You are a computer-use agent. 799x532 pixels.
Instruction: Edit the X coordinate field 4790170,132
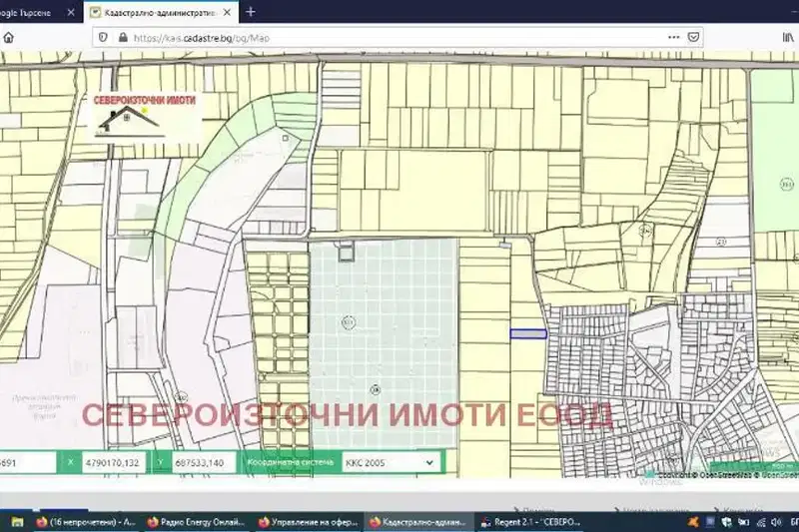113,463
